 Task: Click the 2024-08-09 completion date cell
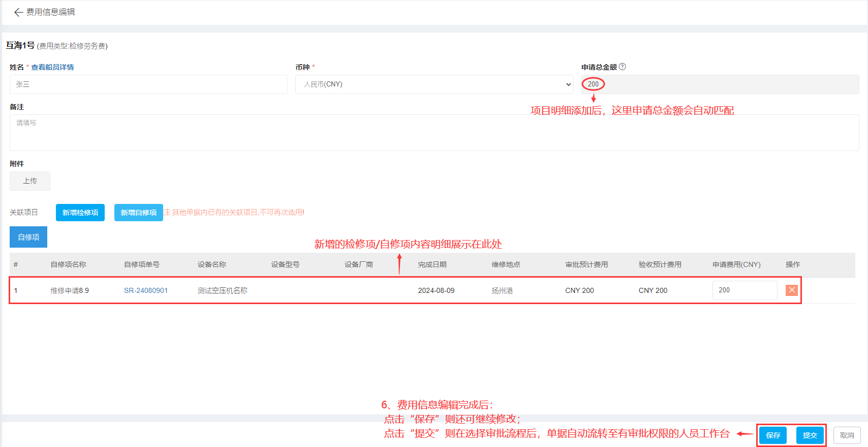pyautogui.click(x=437, y=290)
